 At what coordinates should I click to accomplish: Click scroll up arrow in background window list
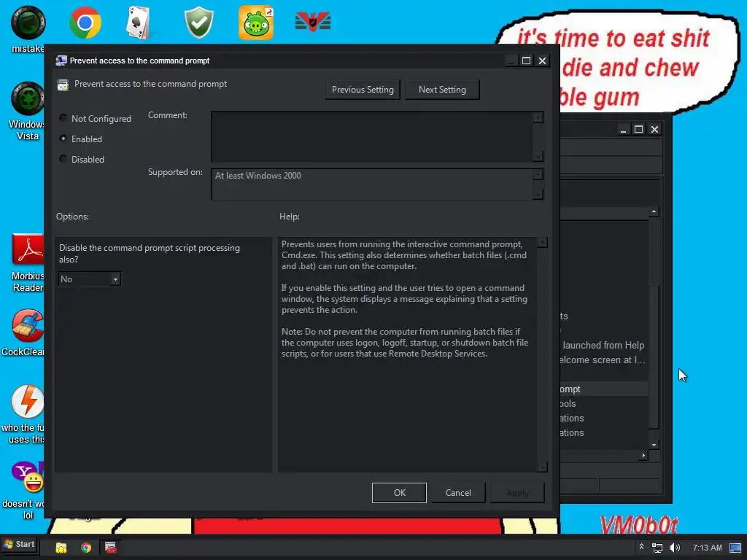point(654,212)
